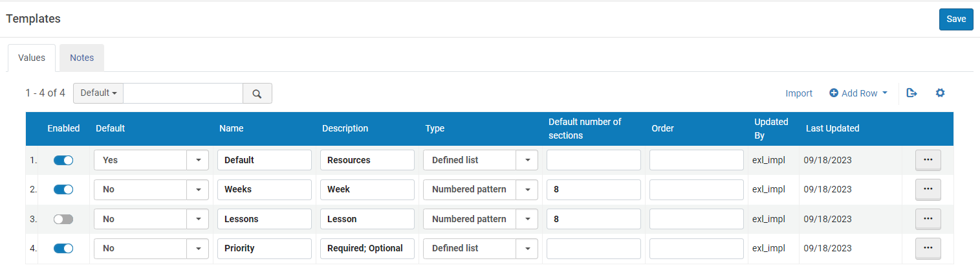The image size is (980, 274).
Task: Click the Enabled column header
Action: (x=63, y=128)
